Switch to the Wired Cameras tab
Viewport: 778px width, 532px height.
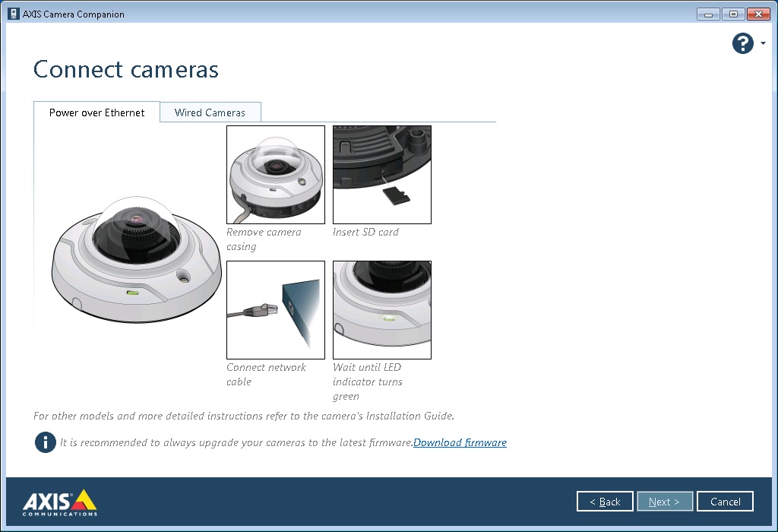coord(210,112)
